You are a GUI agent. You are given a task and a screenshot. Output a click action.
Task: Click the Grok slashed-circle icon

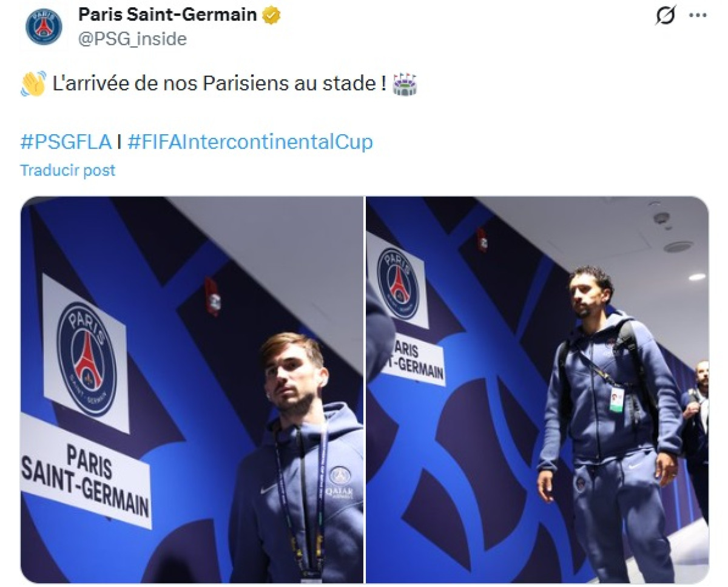pos(666,16)
